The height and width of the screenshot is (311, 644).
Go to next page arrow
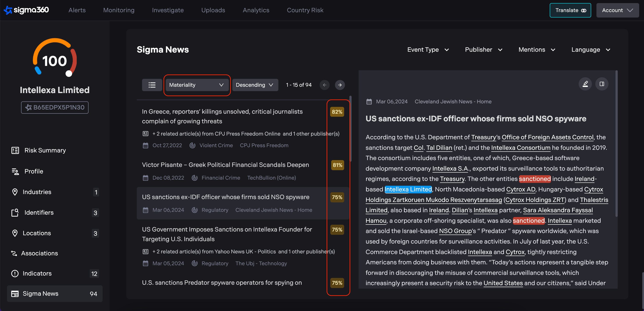[x=340, y=85]
